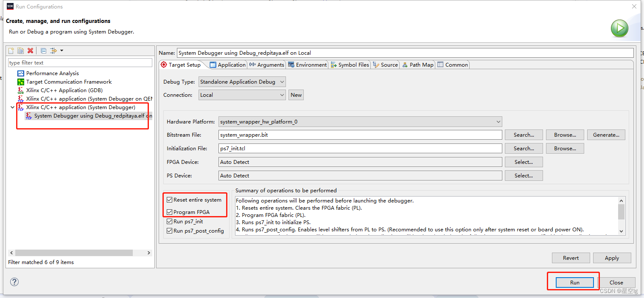Click the Duplicate configuration icon
This screenshot has height=298, width=644.
[x=20, y=51]
